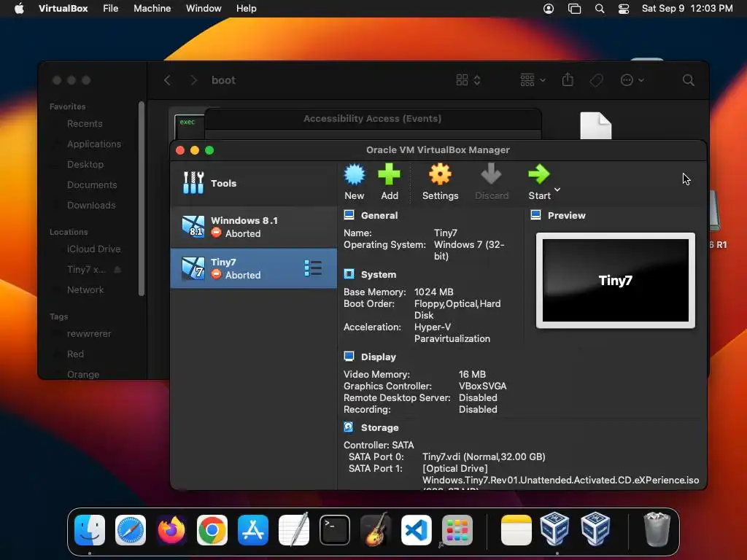This screenshot has height=560, width=747.
Task: Open Terminal from the Dock
Action: pyautogui.click(x=334, y=530)
